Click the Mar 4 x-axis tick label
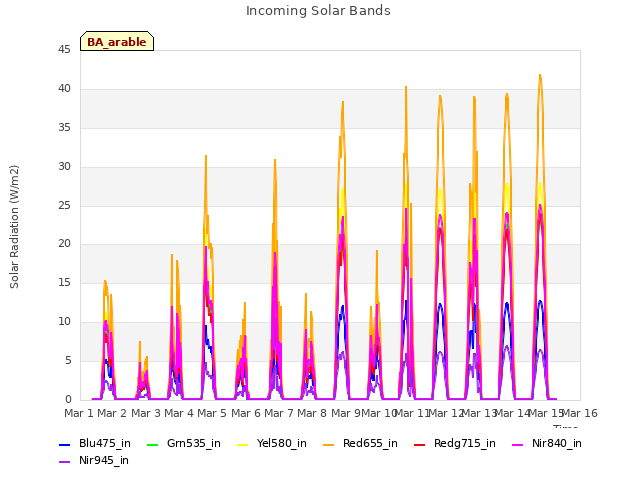 click(179, 413)
